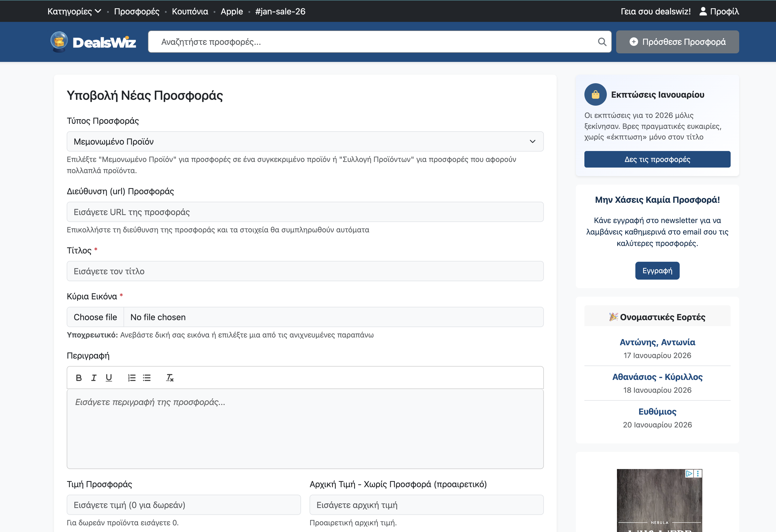Insert a bullet list in the description
The height and width of the screenshot is (532, 776).
(x=147, y=378)
